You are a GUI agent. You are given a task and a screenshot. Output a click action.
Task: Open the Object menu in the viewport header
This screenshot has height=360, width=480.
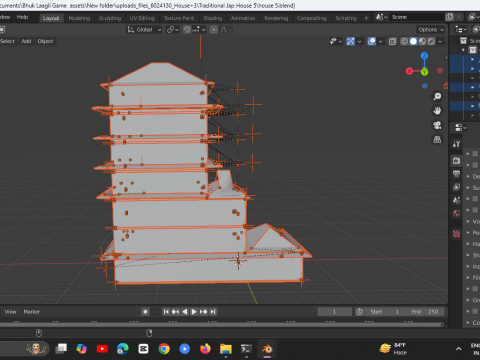click(x=45, y=41)
